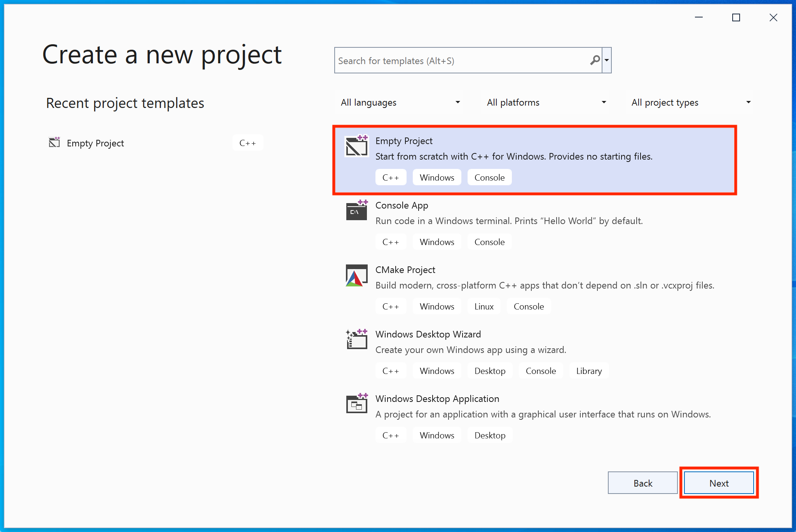The image size is (796, 532).
Task: Go back with the Back button
Action: [642, 483]
